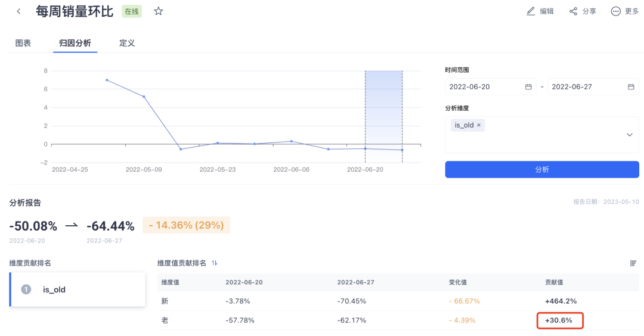
Task: Select is_old in dimension ranking list
Action: 78,290
